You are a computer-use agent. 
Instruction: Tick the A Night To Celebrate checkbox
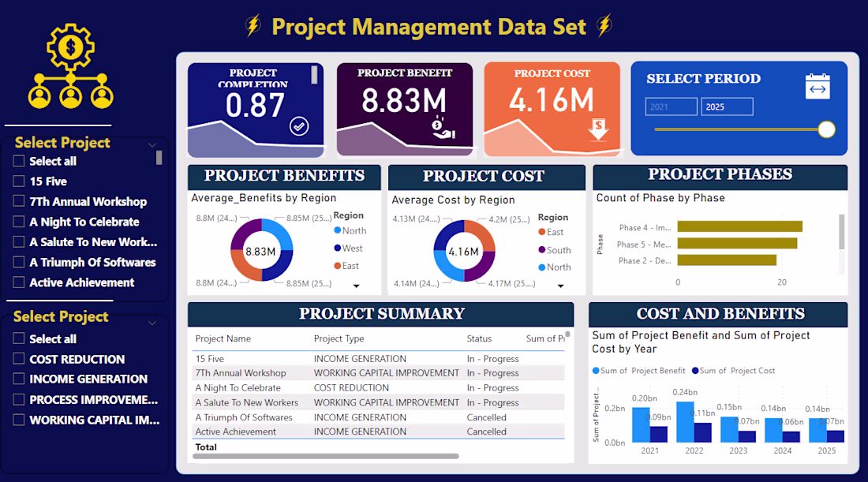coord(19,222)
